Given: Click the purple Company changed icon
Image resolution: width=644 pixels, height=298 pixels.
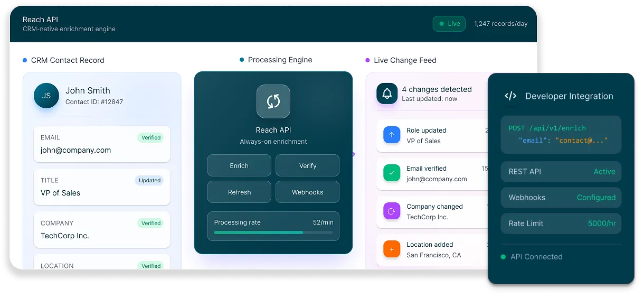Looking at the screenshot, I should click(392, 211).
